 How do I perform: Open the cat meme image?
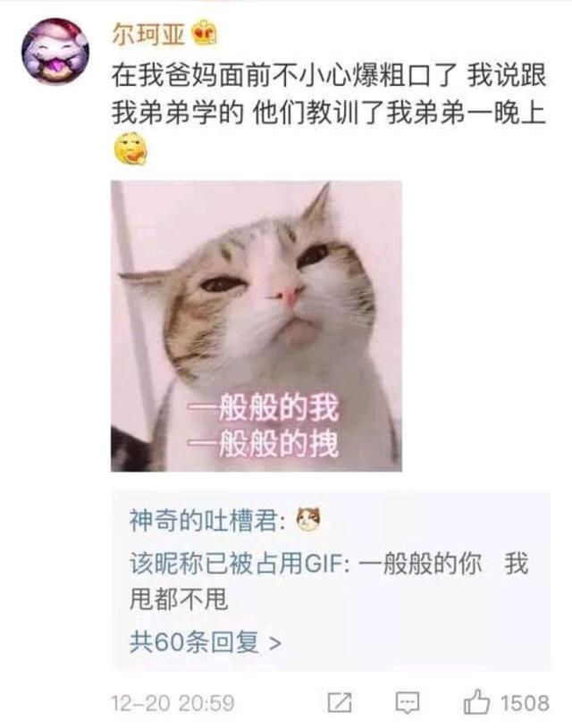point(256,326)
